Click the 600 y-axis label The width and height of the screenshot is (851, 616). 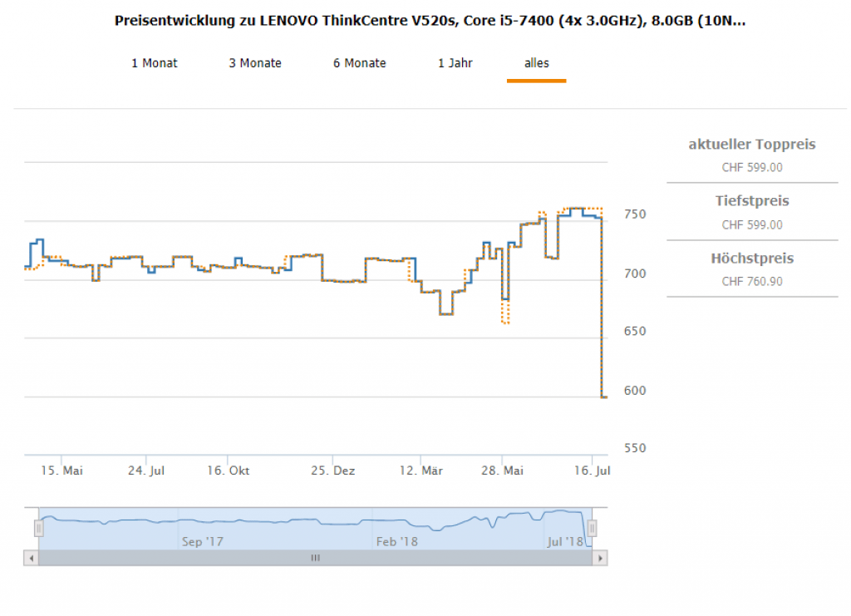[634, 391]
